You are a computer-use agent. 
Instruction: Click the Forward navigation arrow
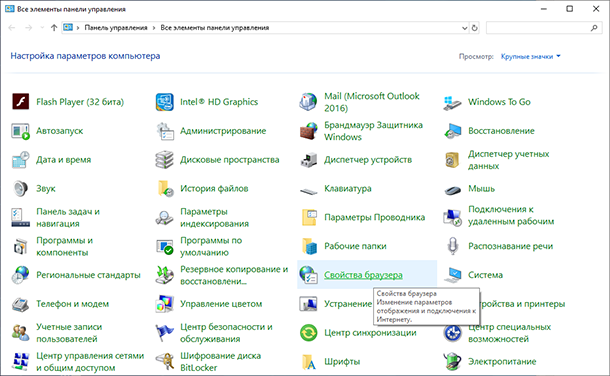[28, 28]
